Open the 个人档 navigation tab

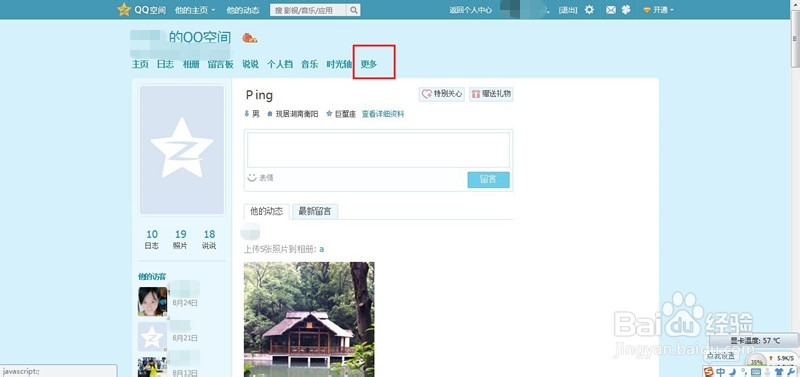pos(280,64)
